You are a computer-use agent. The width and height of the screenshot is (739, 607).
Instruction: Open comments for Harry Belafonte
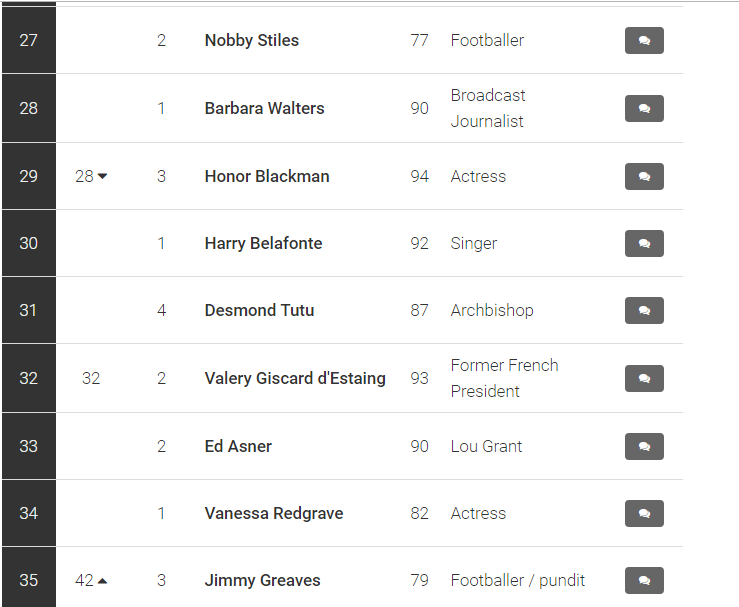[644, 243]
